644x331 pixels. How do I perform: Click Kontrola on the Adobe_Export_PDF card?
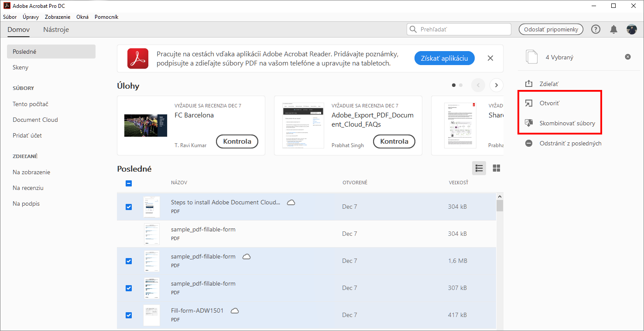point(394,141)
